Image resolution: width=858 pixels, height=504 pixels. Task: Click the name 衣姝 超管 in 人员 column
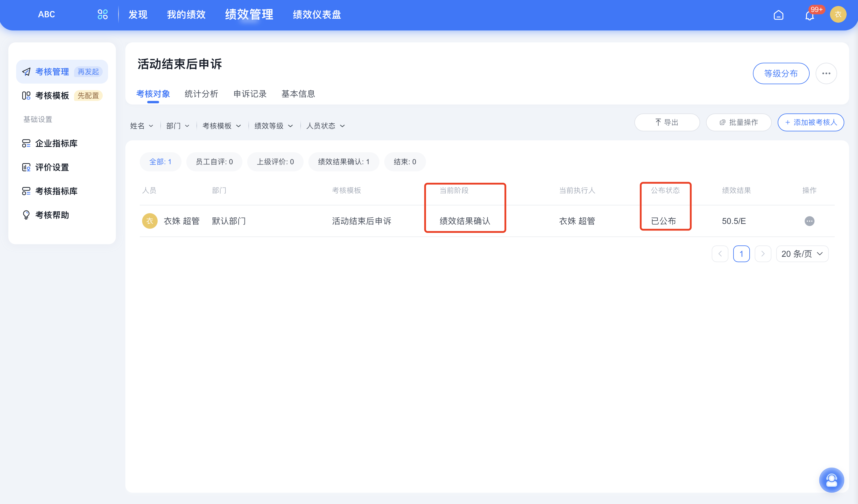tap(182, 221)
